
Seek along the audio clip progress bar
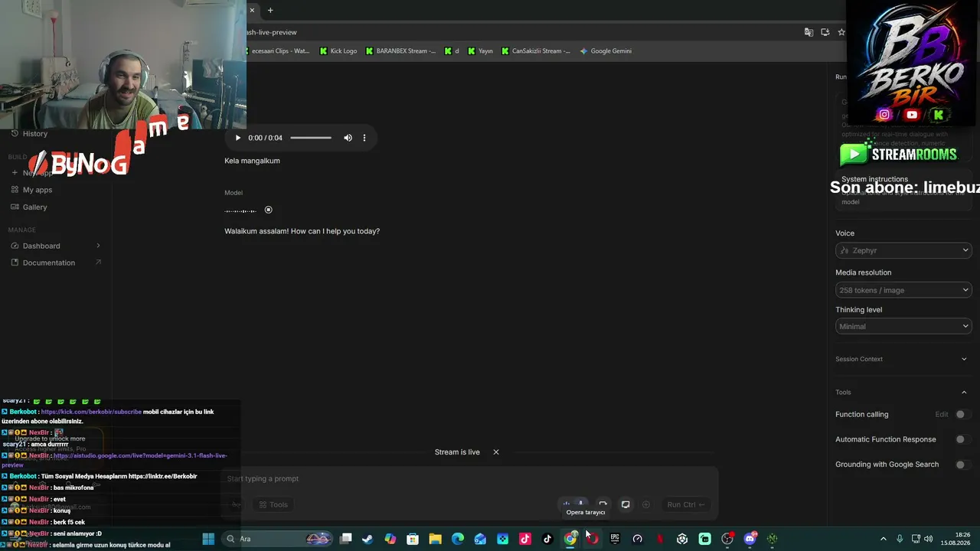point(311,138)
